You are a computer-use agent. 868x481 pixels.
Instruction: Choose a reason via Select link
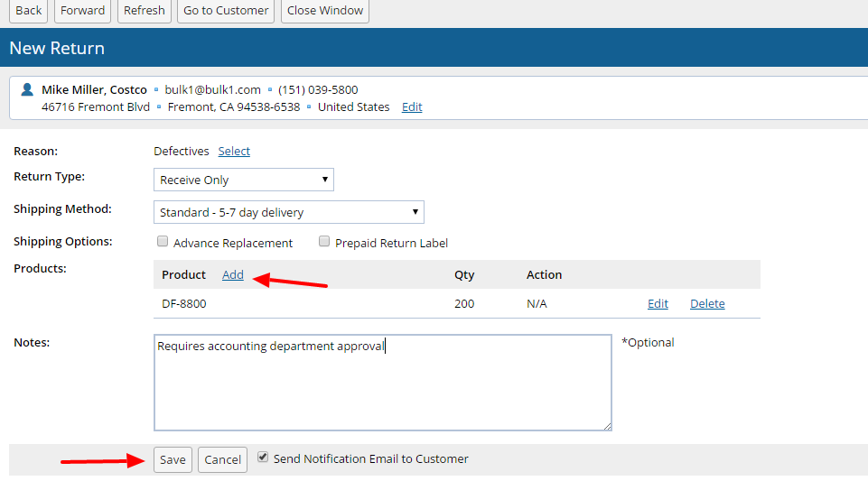click(x=234, y=152)
